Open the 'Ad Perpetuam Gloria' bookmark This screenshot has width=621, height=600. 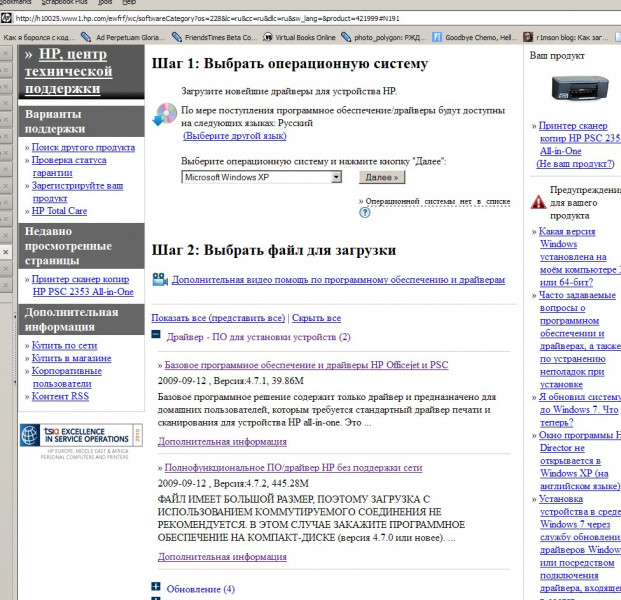click(123, 37)
